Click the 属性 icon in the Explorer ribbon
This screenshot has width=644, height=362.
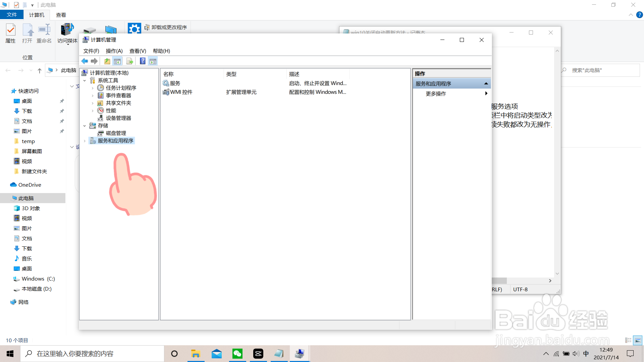[10, 34]
